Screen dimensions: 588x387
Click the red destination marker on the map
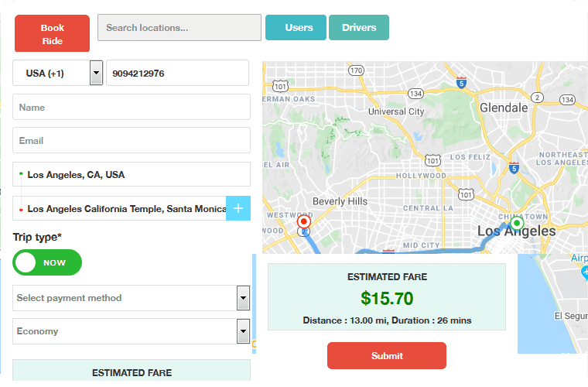304,221
